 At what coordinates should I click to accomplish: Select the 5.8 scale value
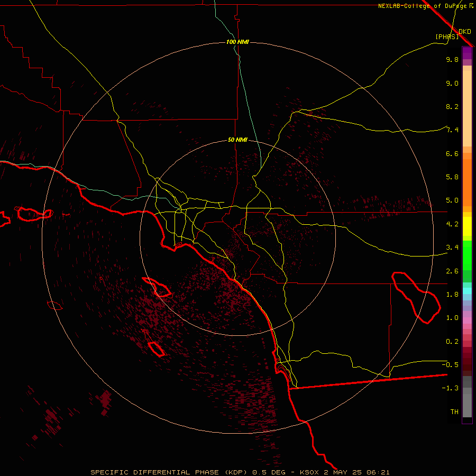[x=452, y=177]
